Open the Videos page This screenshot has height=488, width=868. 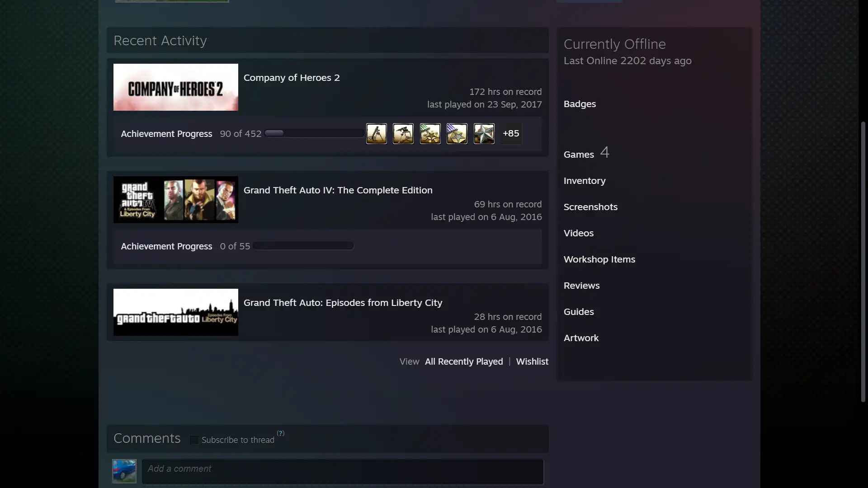579,233
